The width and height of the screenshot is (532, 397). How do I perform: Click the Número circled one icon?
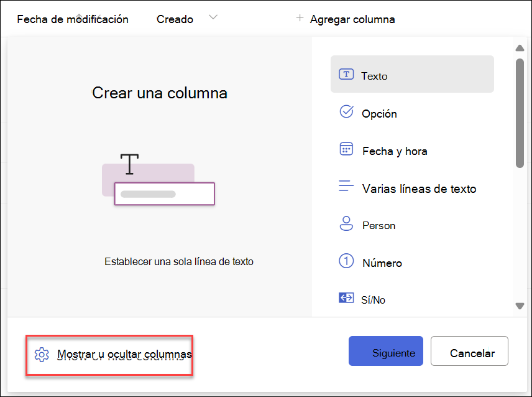[x=346, y=261]
